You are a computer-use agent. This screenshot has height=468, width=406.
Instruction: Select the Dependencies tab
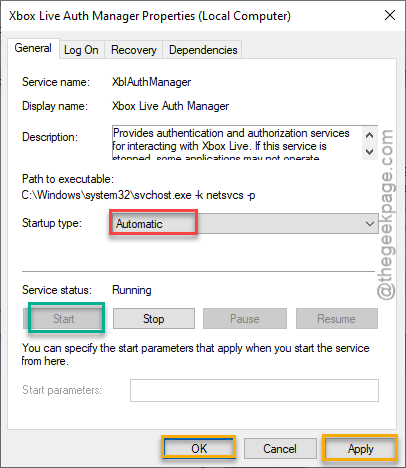[203, 50]
